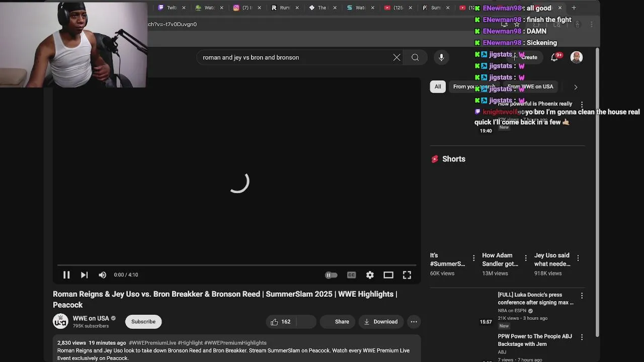Click the Shorts section heading
The width and height of the screenshot is (644, 362).
[454, 159]
